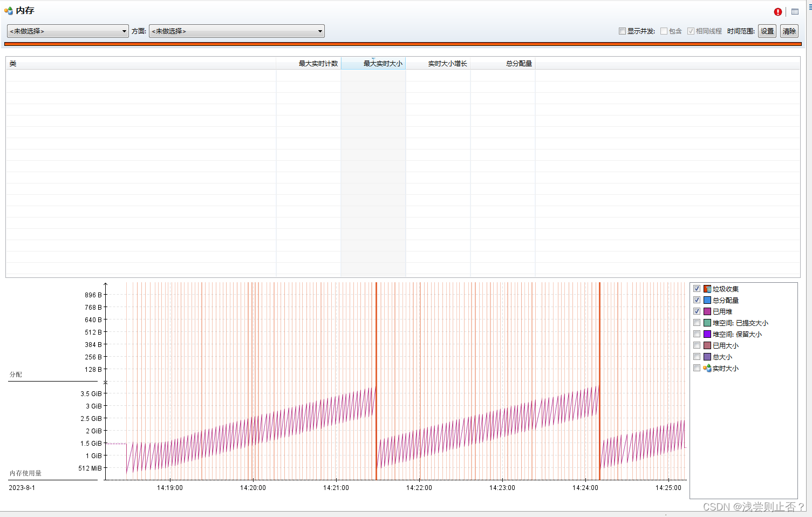Click the table settings icon next to the alert
812x517 pixels.
[x=795, y=11]
